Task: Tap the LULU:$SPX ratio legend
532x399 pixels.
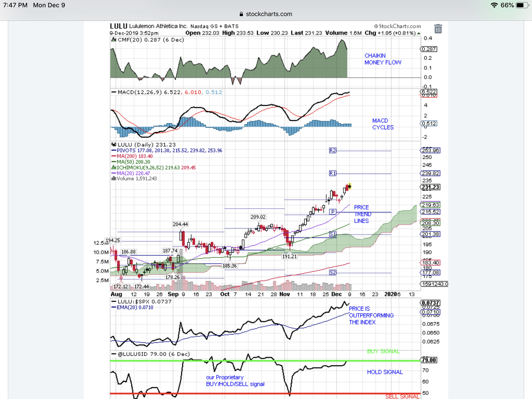Action: (142, 302)
